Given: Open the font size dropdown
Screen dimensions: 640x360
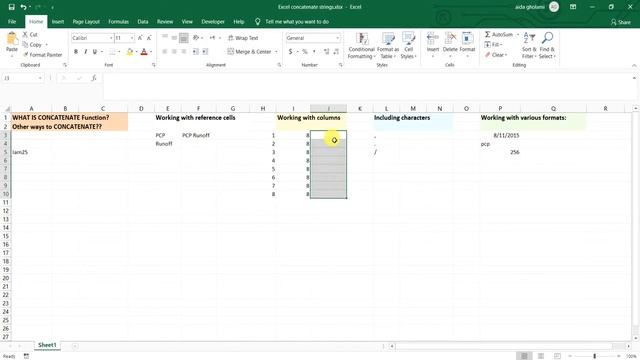Looking at the screenshot, I should coord(132,38).
